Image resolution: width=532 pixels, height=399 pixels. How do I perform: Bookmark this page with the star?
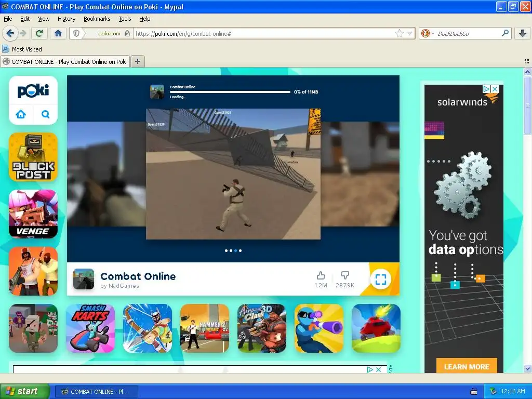(400, 33)
